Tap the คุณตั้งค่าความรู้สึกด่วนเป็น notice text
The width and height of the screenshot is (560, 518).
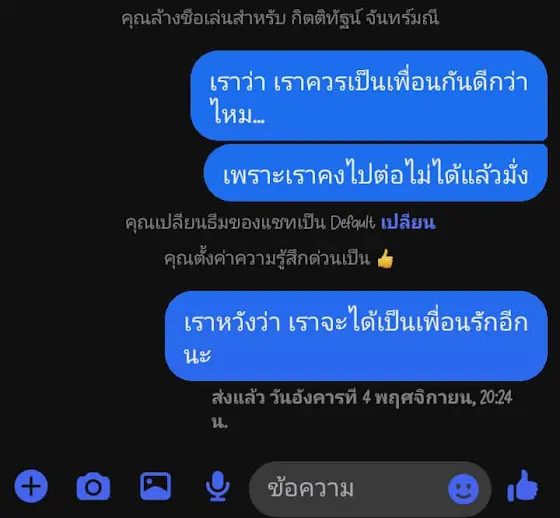[267, 258]
